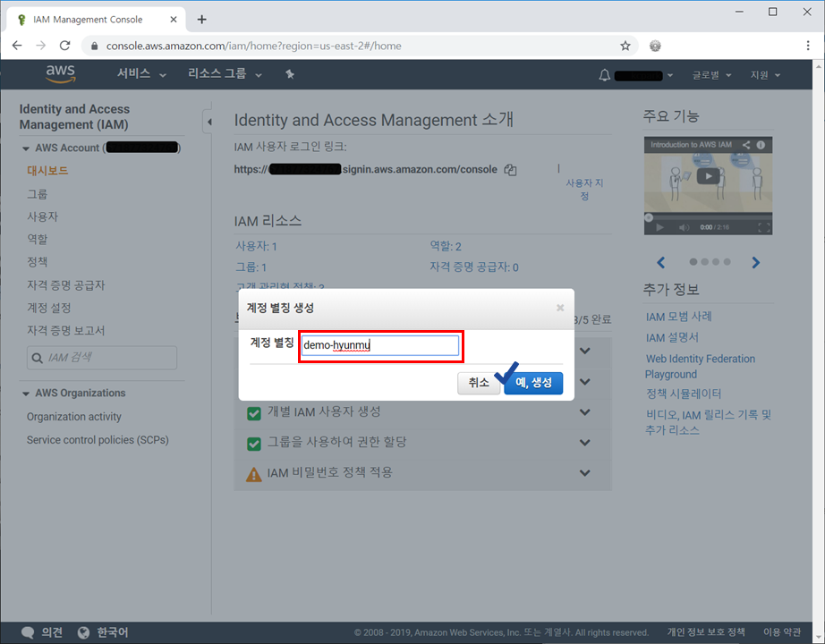The image size is (825, 644).
Task: Open the Chrome three-dot menu
Action: click(x=808, y=46)
